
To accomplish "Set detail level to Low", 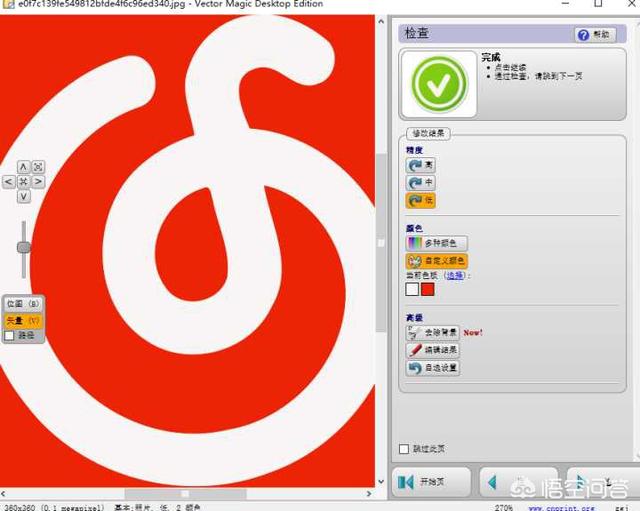I will [x=420, y=200].
